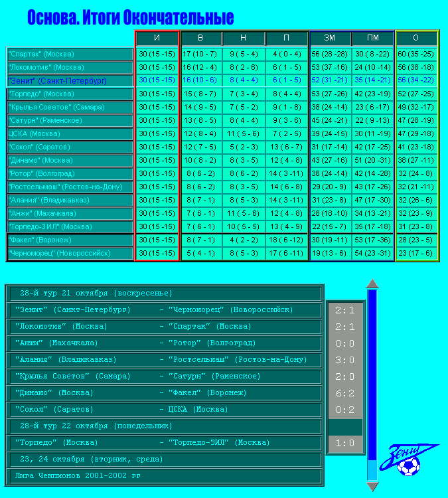This screenshot has height=498, width=448.
Task: Select the "Н" draws column header
Action: [x=243, y=38]
